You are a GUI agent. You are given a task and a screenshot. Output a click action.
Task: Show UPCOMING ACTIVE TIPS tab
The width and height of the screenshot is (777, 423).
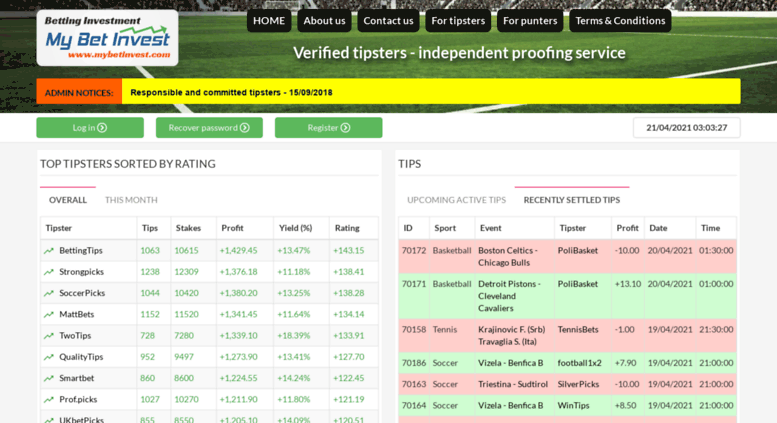pos(456,200)
